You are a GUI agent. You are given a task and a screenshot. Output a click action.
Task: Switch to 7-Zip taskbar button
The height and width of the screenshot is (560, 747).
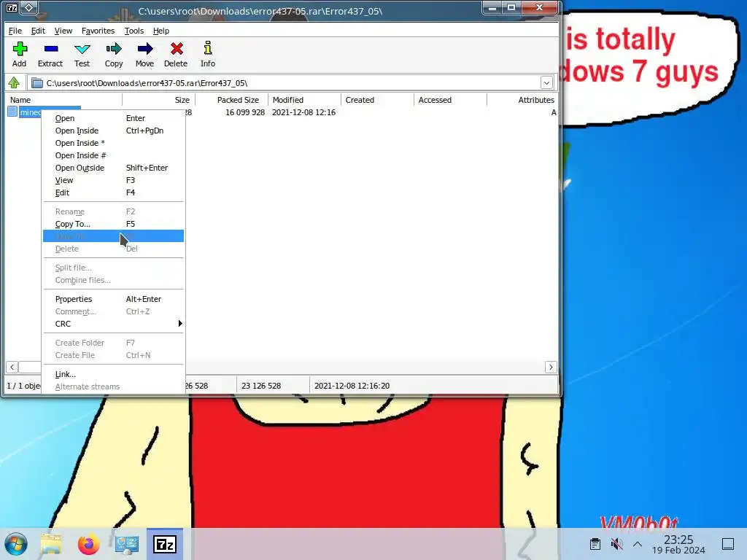(165, 544)
